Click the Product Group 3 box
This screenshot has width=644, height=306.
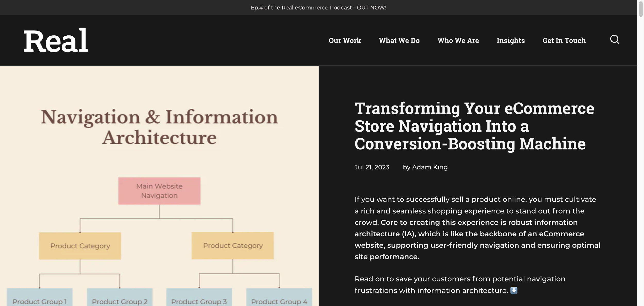199,299
